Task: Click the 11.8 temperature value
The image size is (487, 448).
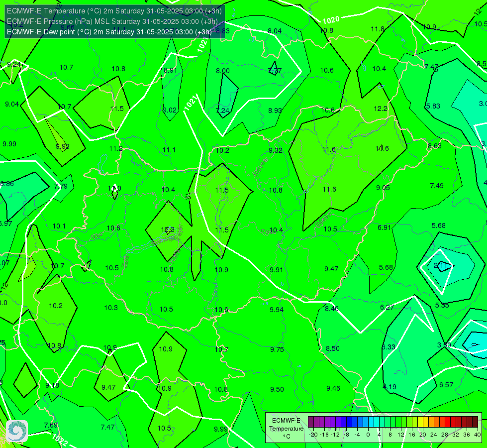Action: [378, 29]
